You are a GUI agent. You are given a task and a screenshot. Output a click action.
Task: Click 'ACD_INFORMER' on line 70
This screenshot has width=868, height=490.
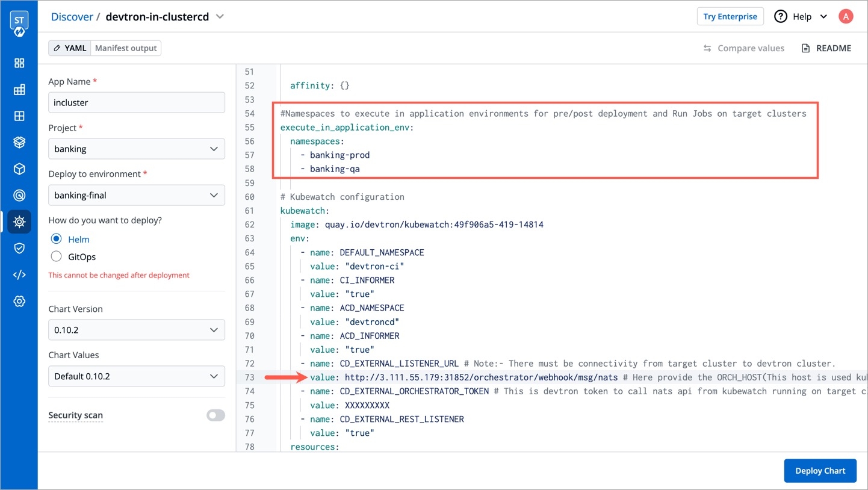(x=370, y=335)
